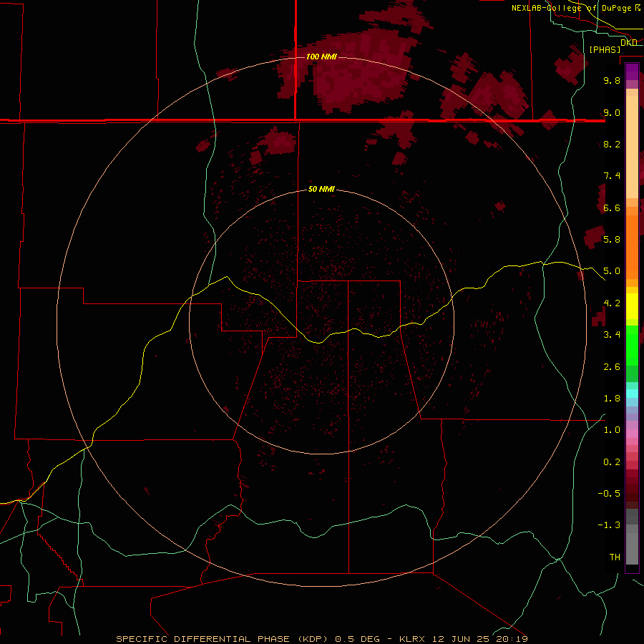
Task: Click the cyan band of the color scale
Action: click(x=632, y=393)
